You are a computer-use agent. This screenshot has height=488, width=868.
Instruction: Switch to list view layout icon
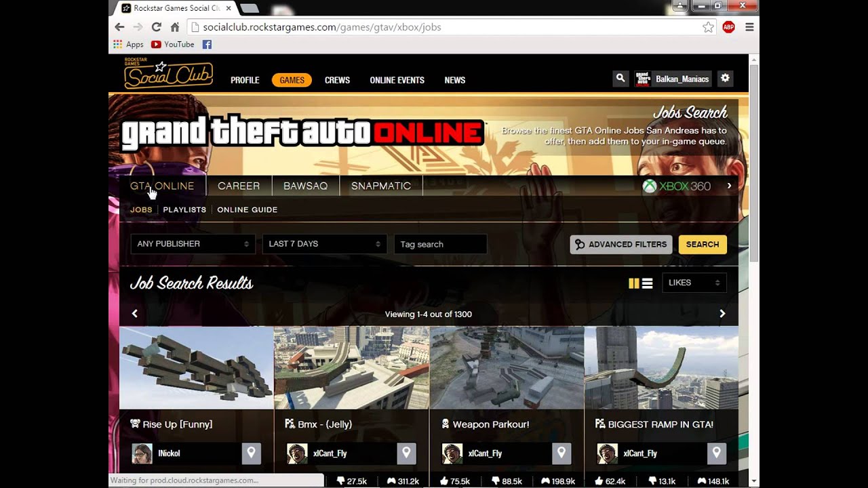[648, 283]
